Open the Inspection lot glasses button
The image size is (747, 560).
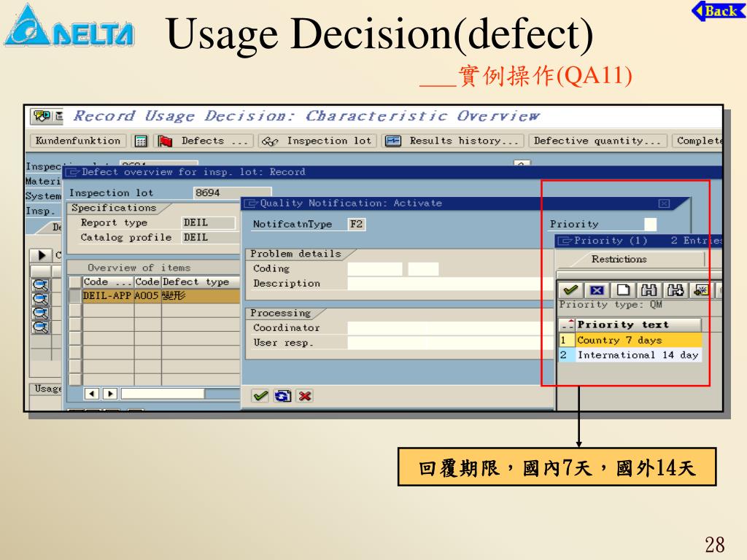(x=318, y=141)
